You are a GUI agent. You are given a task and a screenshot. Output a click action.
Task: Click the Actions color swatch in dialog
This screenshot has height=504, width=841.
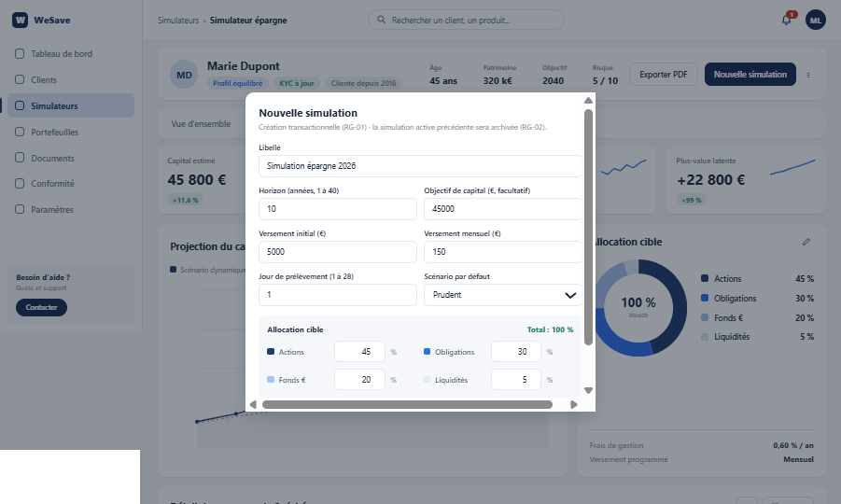click(271, 352)
